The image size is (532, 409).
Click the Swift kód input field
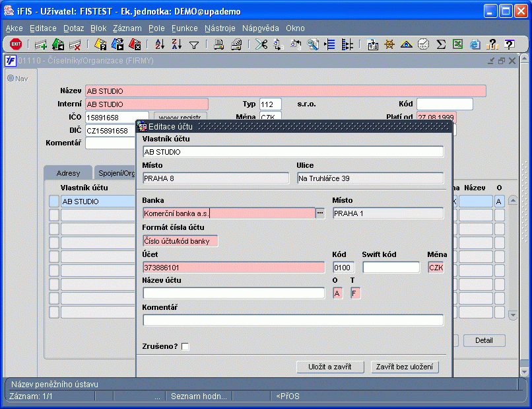pos(391,268)
